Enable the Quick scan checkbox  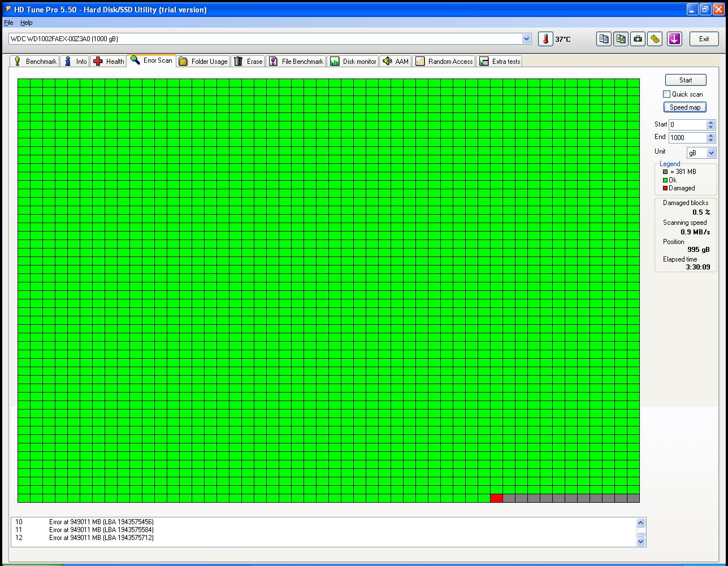tap(667, 94)
